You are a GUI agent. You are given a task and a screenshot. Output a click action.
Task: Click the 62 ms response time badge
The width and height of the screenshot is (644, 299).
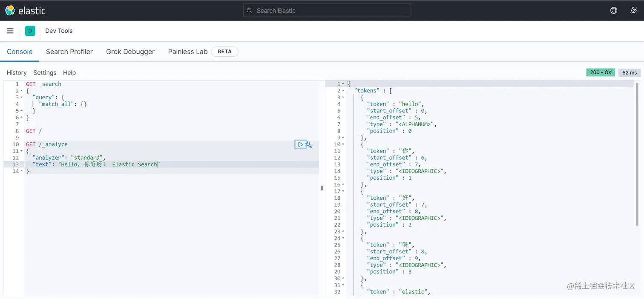pos(630,72)
